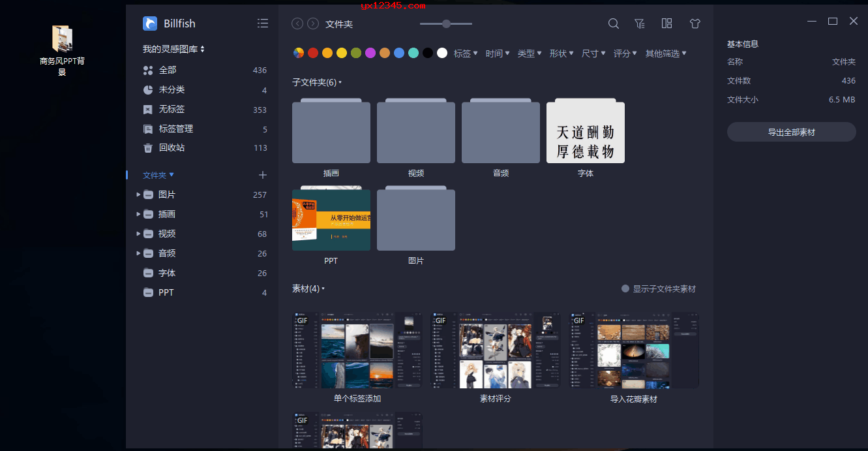Open the 尺寸 filter dropdown
The image size is (868, 451).
(x=593, y=54)
